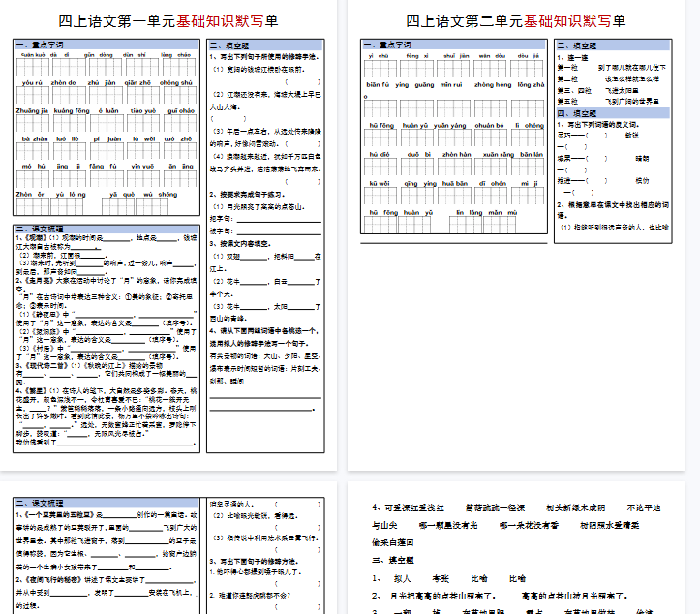Click the text '偷采白莲回'
The image size is (700, 614).
393,542
